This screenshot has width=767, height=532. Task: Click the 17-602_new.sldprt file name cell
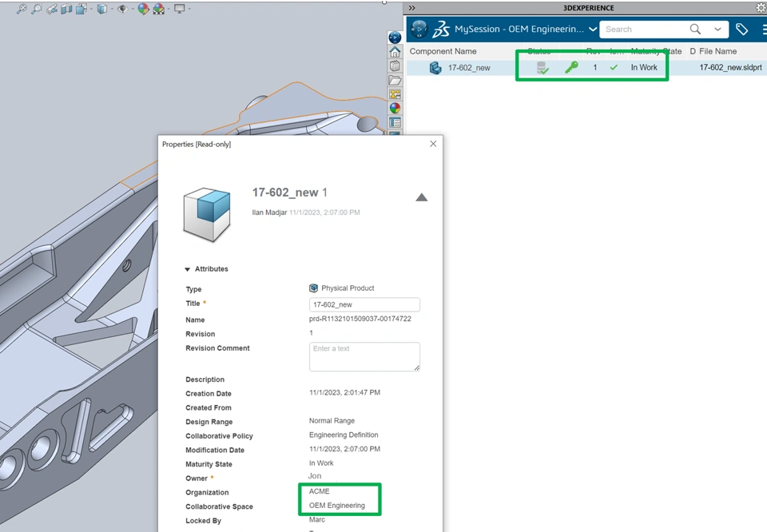pyautogui.click(x=730, y=67)
